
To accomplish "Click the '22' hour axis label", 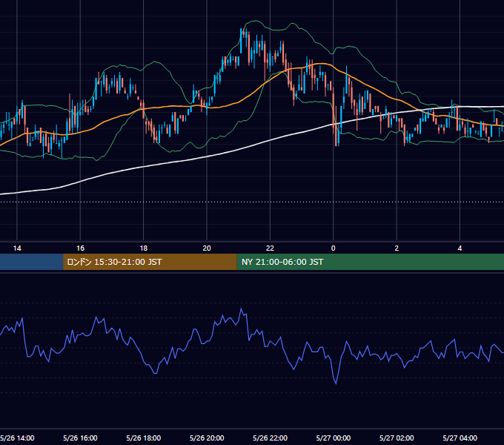I will point(270,248).
